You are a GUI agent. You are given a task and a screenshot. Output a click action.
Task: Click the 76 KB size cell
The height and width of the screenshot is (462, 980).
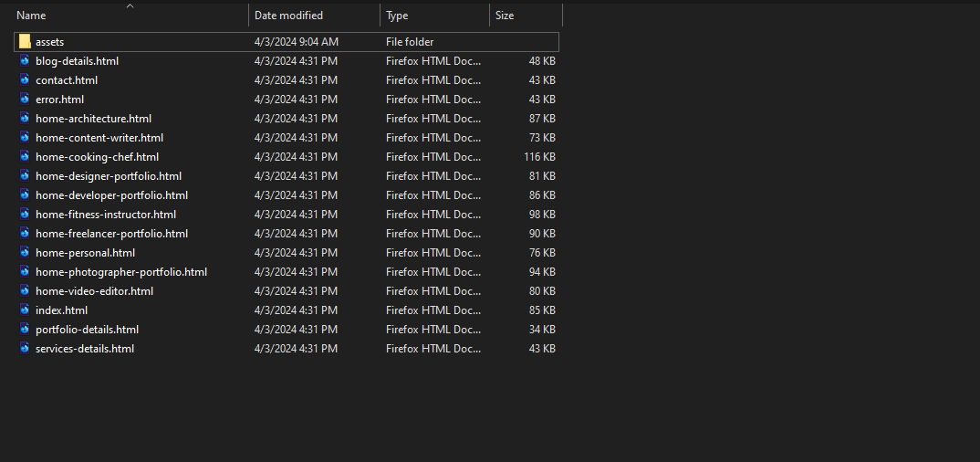(542, 253)
